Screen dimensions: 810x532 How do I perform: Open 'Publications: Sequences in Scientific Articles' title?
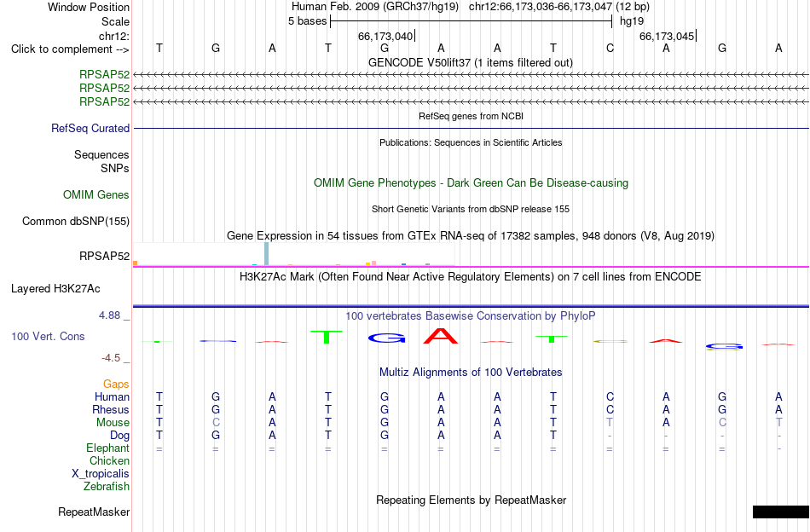click(x=471, y=142)
